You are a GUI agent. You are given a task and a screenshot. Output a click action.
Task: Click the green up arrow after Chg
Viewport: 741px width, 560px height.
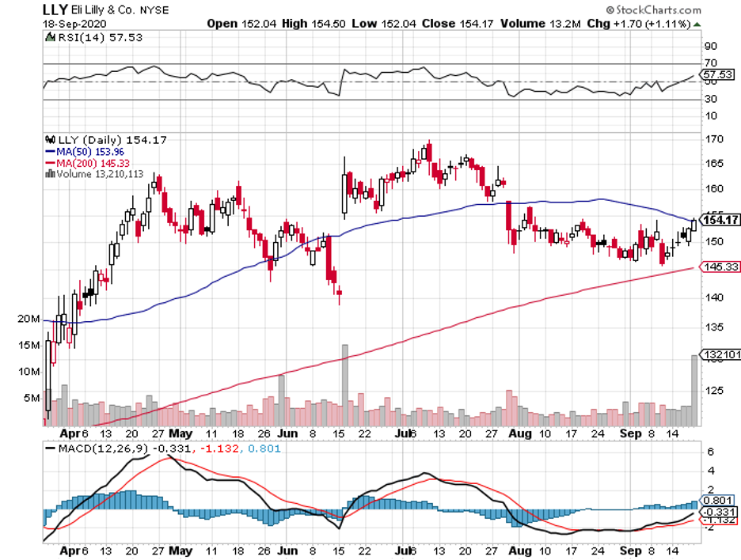[697, 24]
